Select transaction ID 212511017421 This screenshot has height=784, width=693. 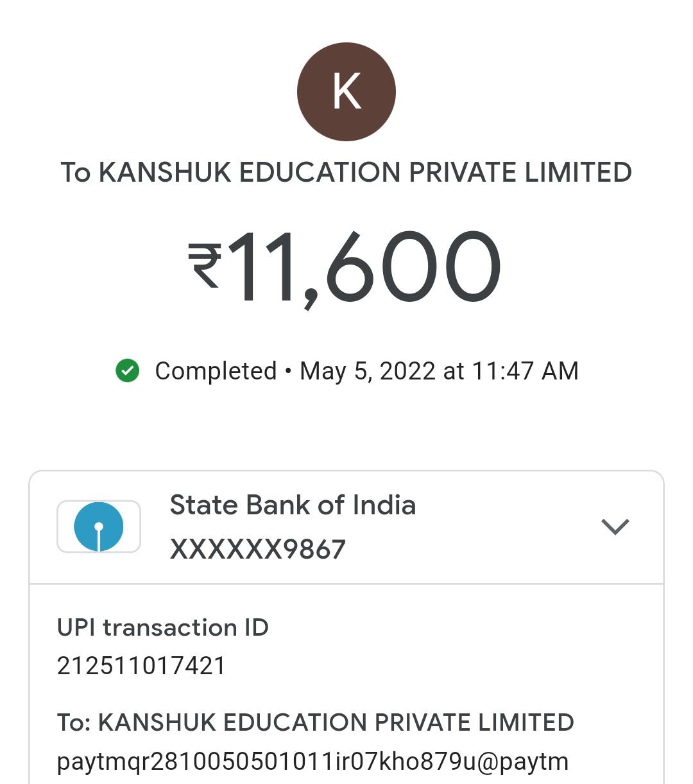click(x=141, y=666)
